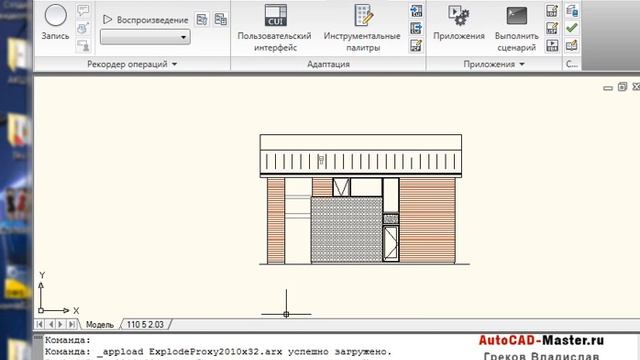Jump to the last layout tab arrow

tap(72, 324)
